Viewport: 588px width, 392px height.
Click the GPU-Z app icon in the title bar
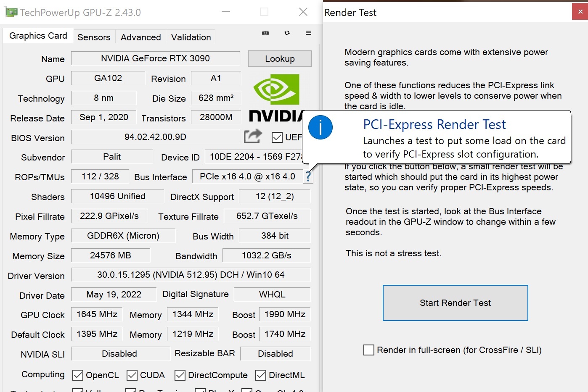point(11,12)
